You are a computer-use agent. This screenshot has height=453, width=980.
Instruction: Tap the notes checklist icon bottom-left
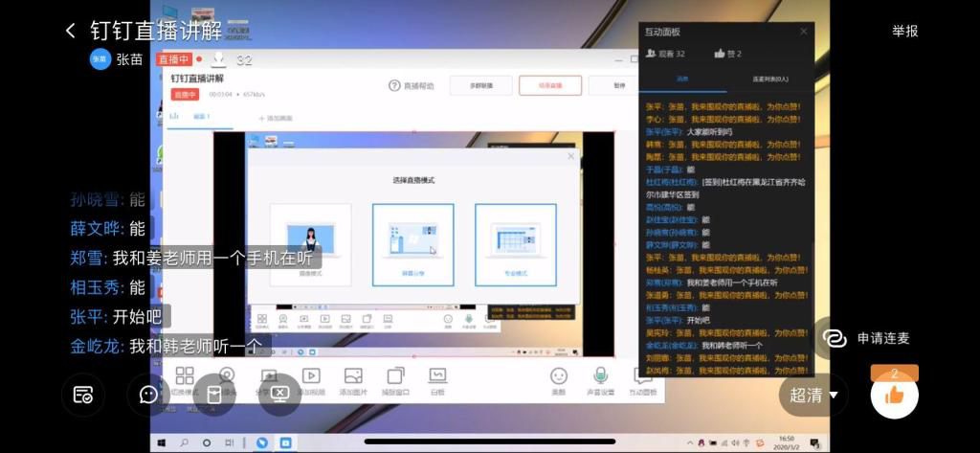coord(83,394)
